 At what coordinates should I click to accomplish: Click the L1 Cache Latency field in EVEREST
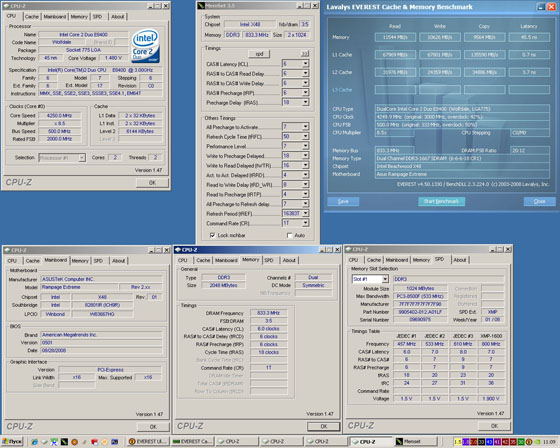coord(529,55)
